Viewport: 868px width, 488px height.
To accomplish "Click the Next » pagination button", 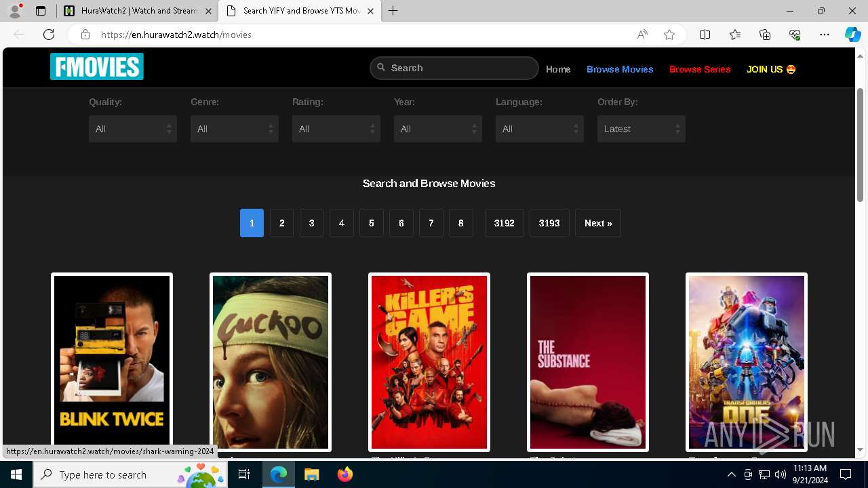I will point(598,223).
